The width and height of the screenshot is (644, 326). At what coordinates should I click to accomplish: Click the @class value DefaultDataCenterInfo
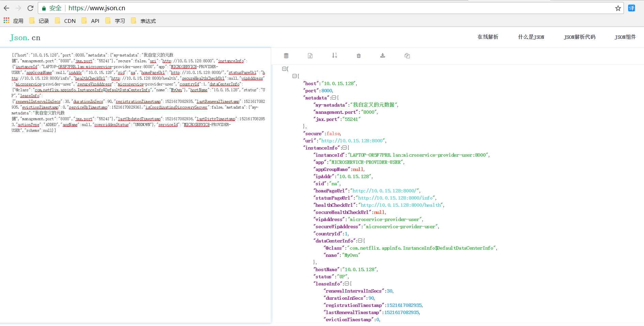[x=421, y=248]
